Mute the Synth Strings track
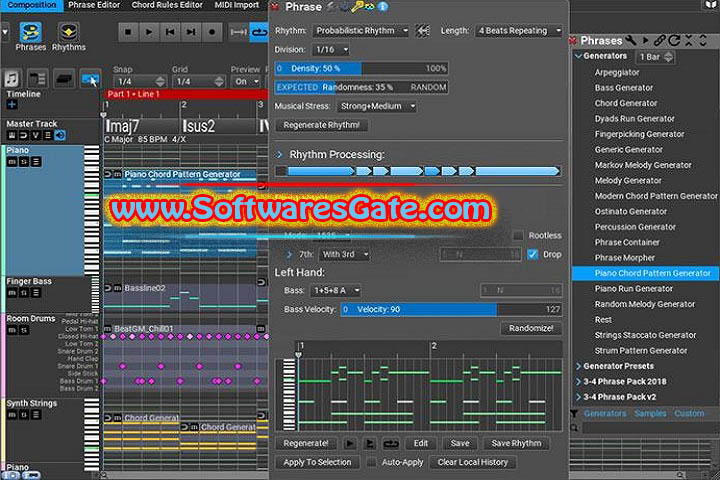The width and height of the screenshot is (720, 480). pos(11,415)
